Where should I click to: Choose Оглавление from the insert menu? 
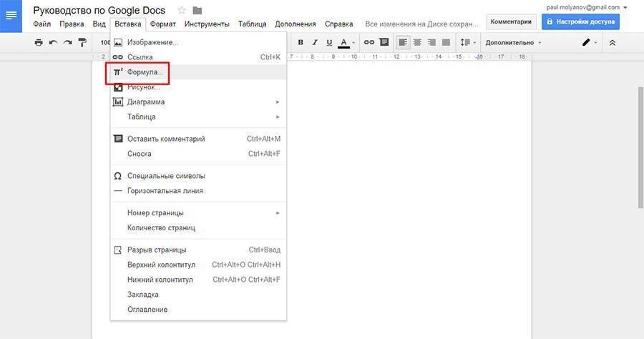coord(198,310)
